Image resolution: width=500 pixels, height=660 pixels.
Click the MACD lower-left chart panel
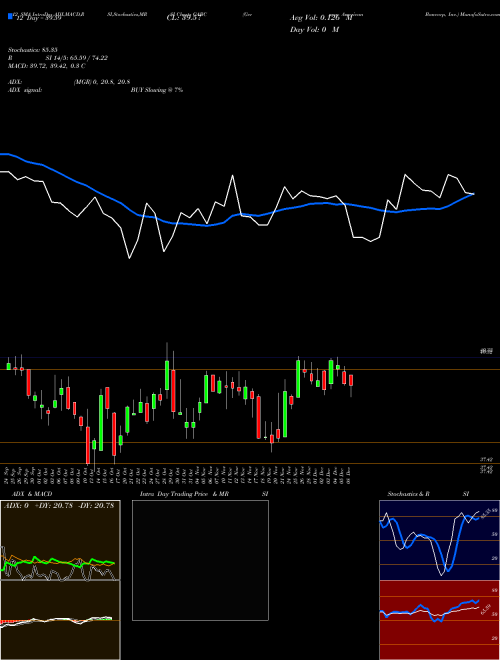[x=60, y=620]
